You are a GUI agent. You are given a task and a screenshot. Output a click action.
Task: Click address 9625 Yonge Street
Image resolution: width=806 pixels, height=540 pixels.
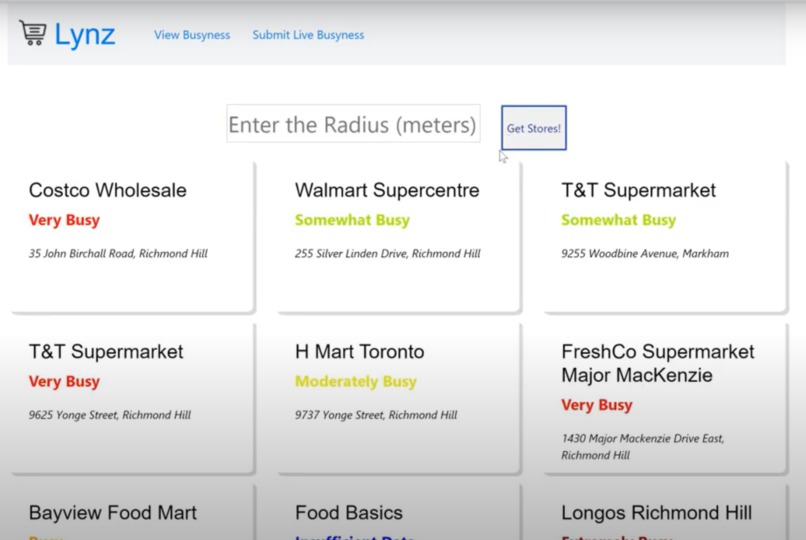(x=110, y=415)
